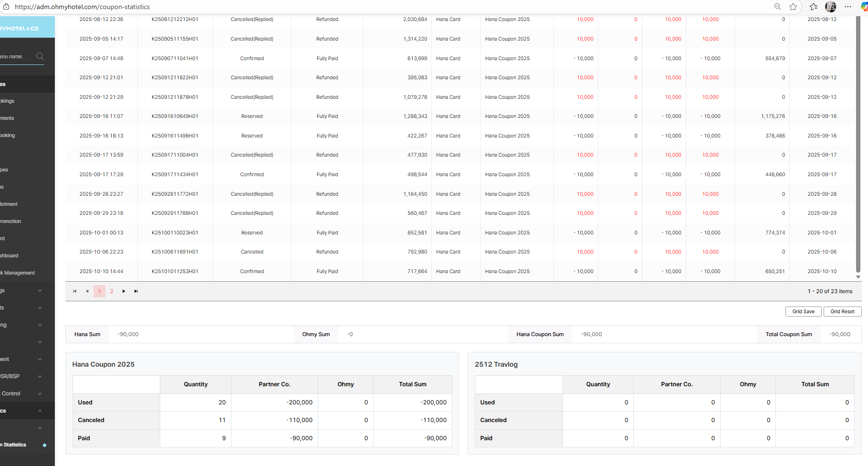Collapse the highlighted statistics sidebar section
Viewport: 868px width, 466px height.
click(x=40, y=411)
